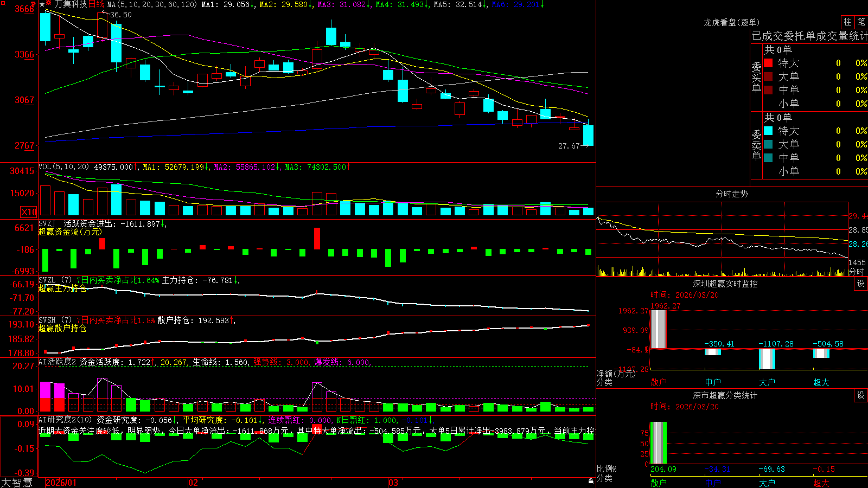Click the 强势线: 3.000 label

tap(281, 362)
